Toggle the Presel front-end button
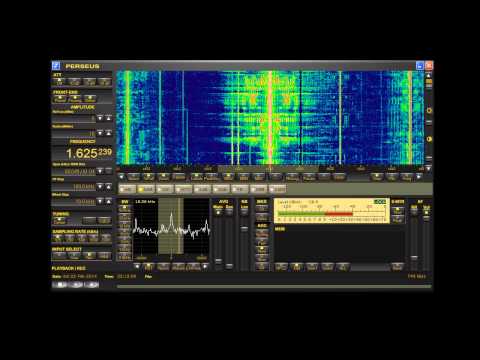The height and width of the screenshot is (360, 480). (x=60, y=99)
